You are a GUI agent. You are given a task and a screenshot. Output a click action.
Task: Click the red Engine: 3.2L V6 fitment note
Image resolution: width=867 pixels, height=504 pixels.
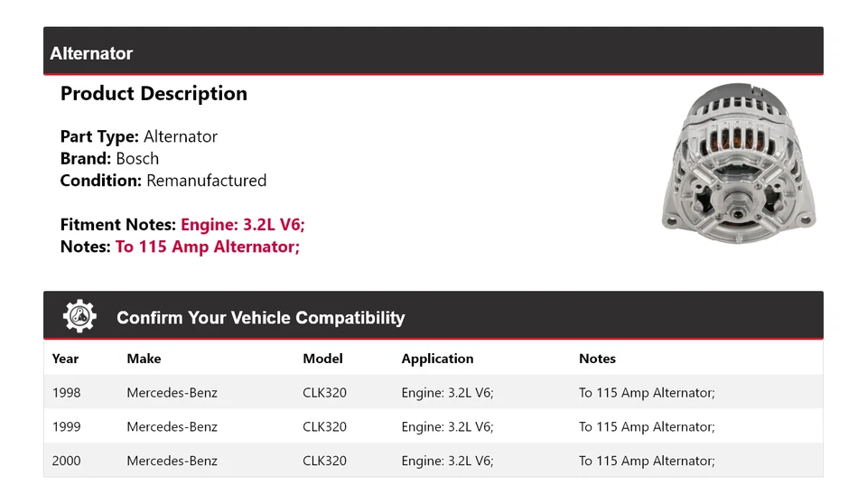248,225
